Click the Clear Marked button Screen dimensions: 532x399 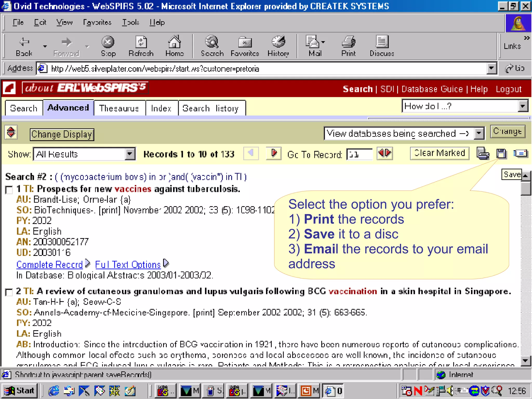click(440, 153)
